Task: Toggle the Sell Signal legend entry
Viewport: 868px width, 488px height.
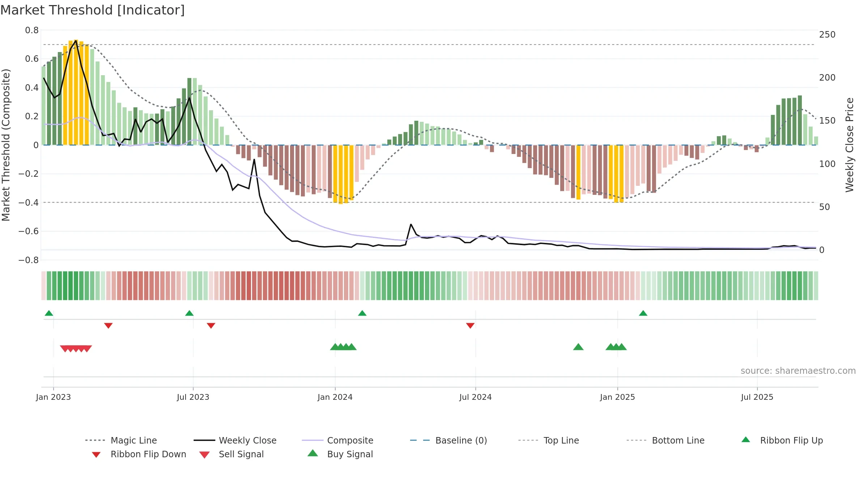Action: (231, 454)
